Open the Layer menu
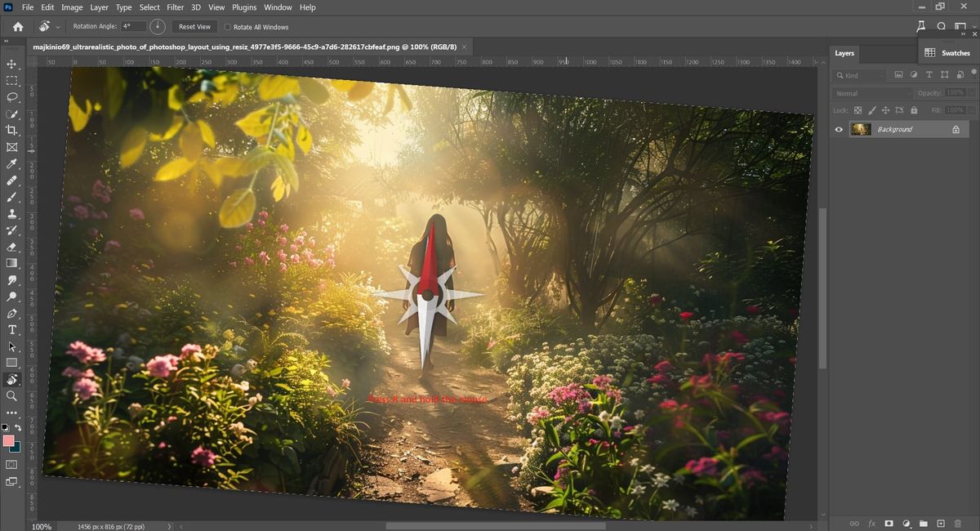The width and height of the screenshot is (980, 531). tap(99, 7)
